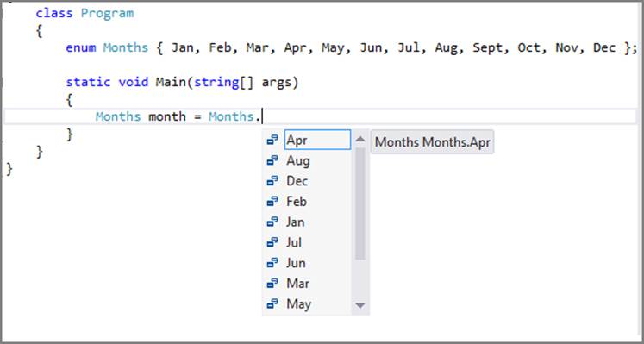Click the static keyword
Screen dimensions: 644x344
click(x=88, y=82)
